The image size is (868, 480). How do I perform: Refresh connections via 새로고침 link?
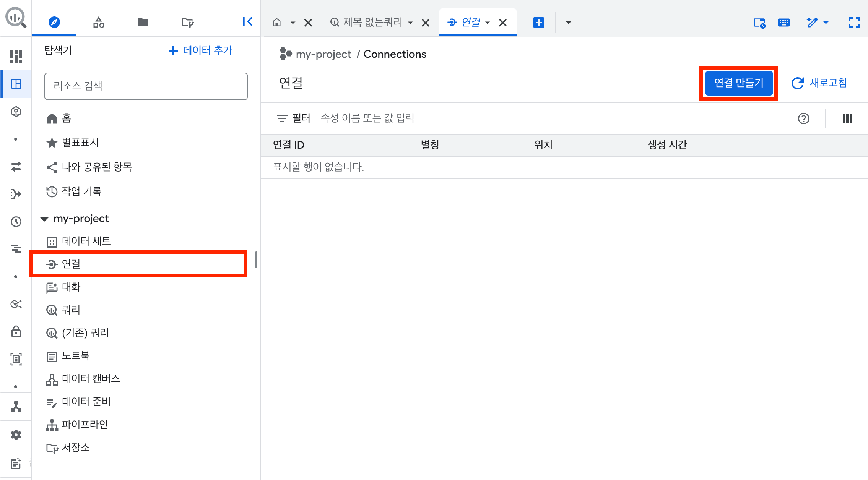(819, 83)
